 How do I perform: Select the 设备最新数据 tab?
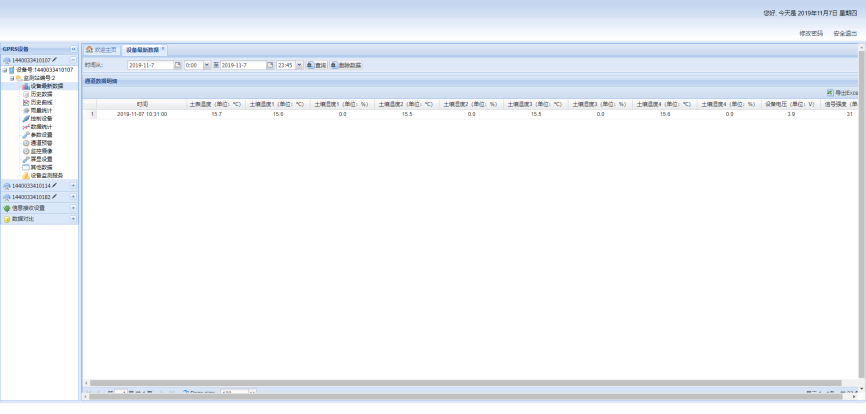[x=142, y=49]
